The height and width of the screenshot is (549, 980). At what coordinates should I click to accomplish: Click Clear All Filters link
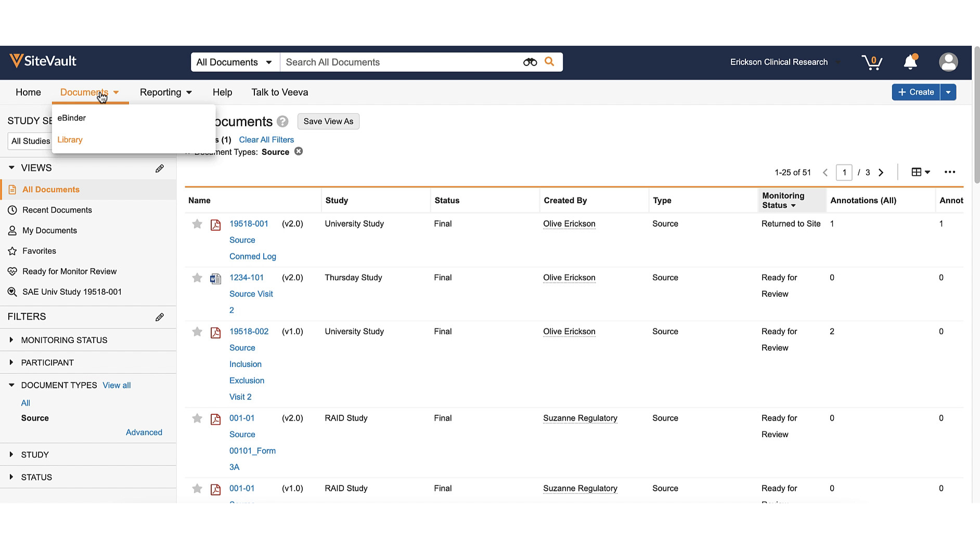[266, 139]
